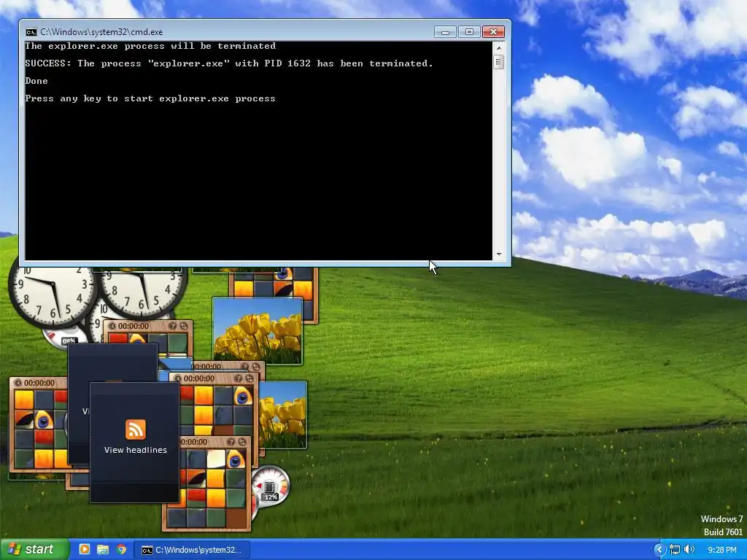Click pause timer icon on puzzle with three-tile-wide view
The image size is (747, 560).
[18, 383]
